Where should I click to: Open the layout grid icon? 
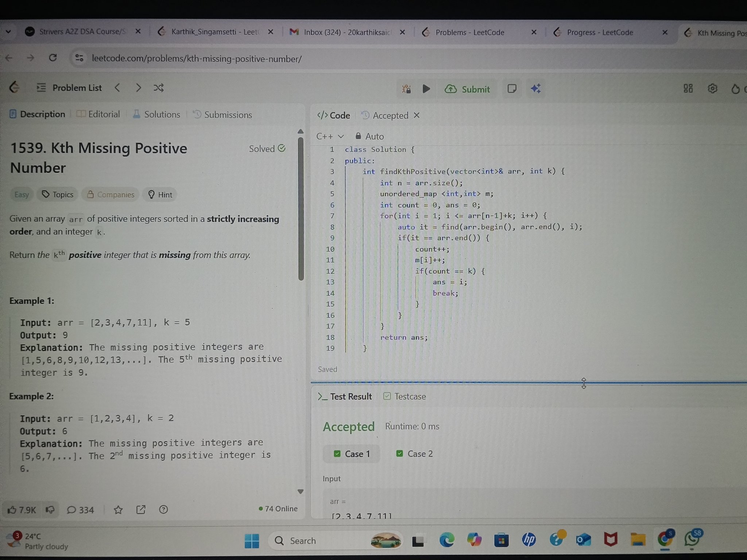point(688,89)
